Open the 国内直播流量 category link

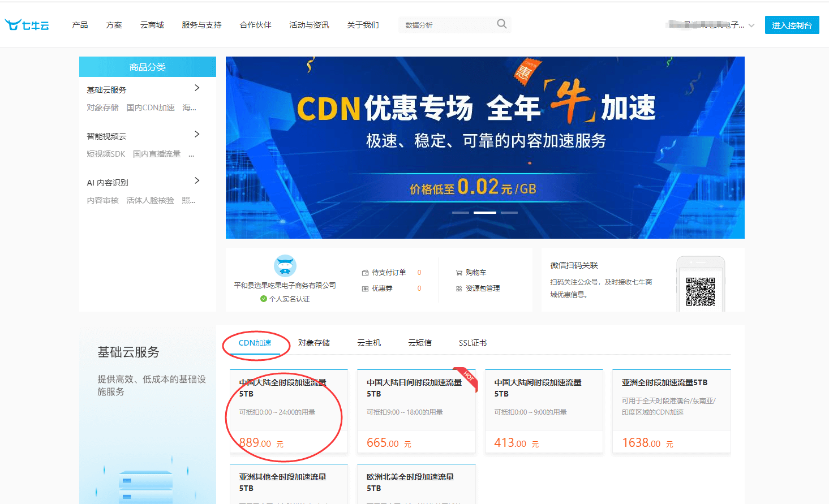pos(157,154)
